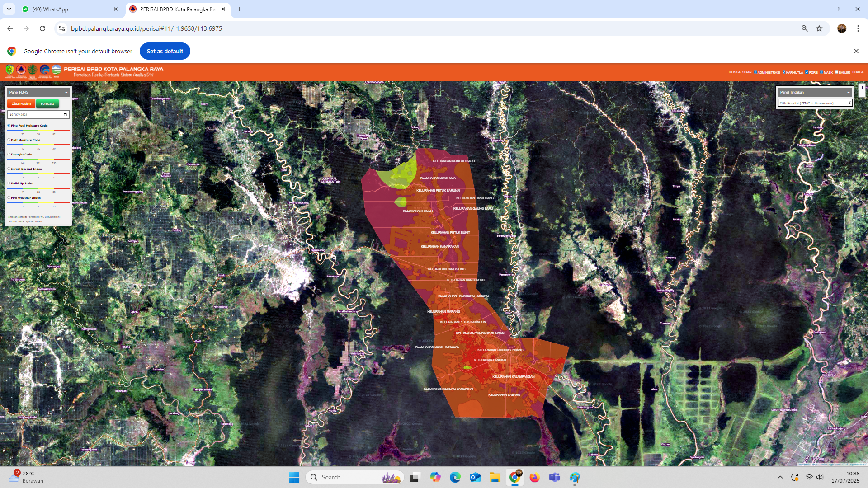
Task: View site information icon in address bar
Action: tap(62, 28)
